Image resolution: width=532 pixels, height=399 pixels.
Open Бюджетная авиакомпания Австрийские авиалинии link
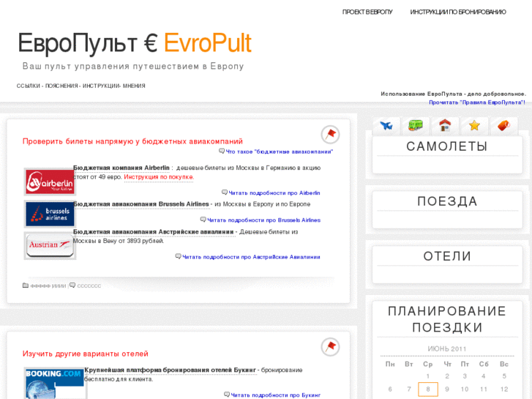(x=154, y=232)
